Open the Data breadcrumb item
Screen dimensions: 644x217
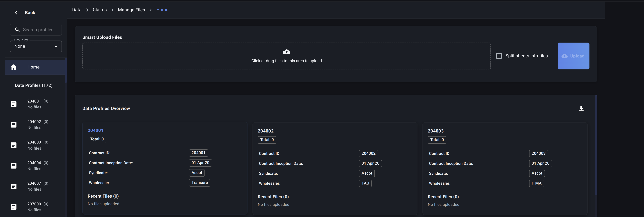pos(77,10)
